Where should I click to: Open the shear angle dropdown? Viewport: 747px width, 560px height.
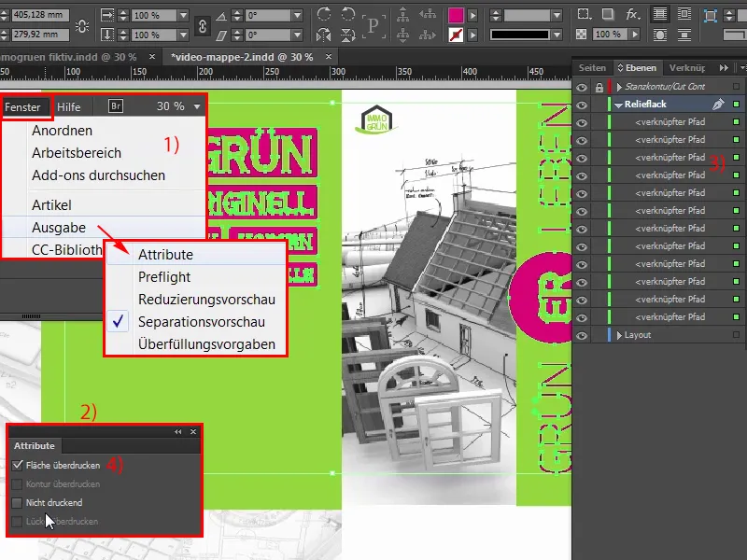(x=297, y=35)
